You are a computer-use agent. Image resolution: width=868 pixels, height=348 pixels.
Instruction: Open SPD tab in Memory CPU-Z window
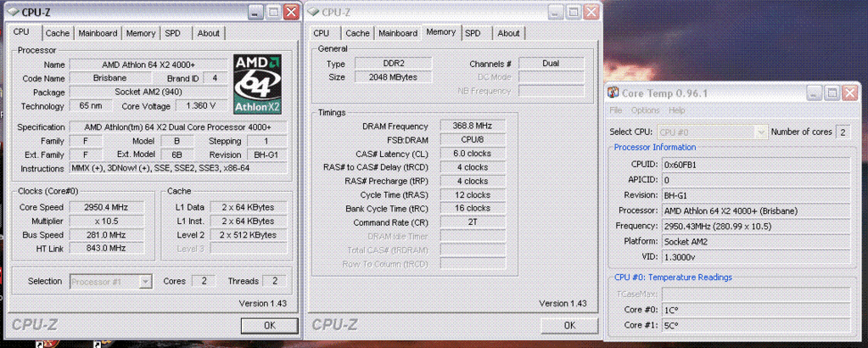click(x=473, y=33)
